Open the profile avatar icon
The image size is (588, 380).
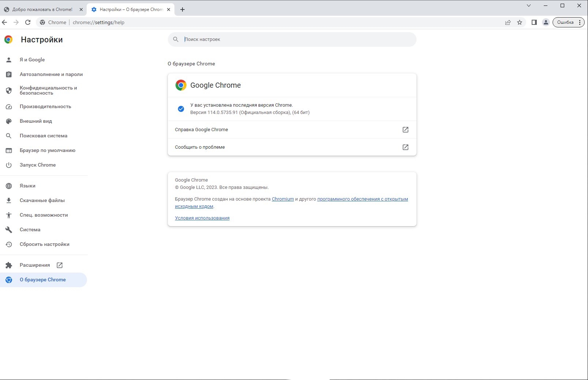tap(546, 22)
